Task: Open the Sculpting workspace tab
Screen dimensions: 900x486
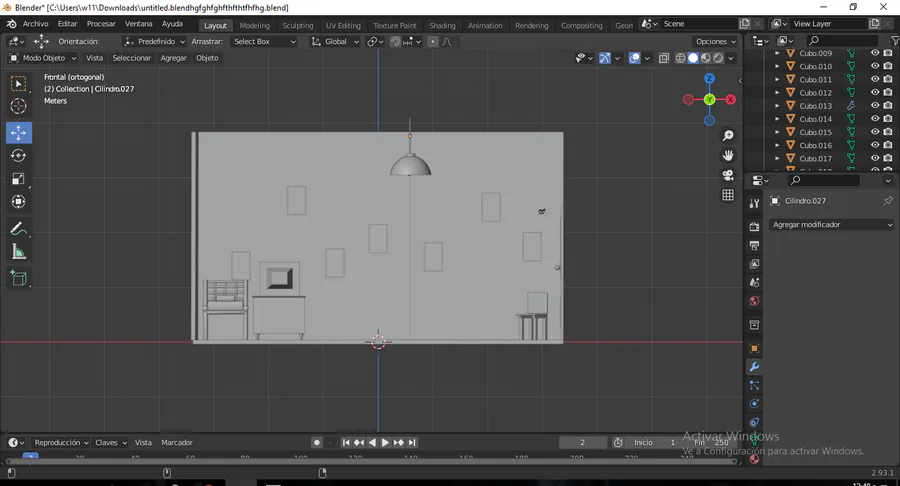Action: tap(297, 25)
